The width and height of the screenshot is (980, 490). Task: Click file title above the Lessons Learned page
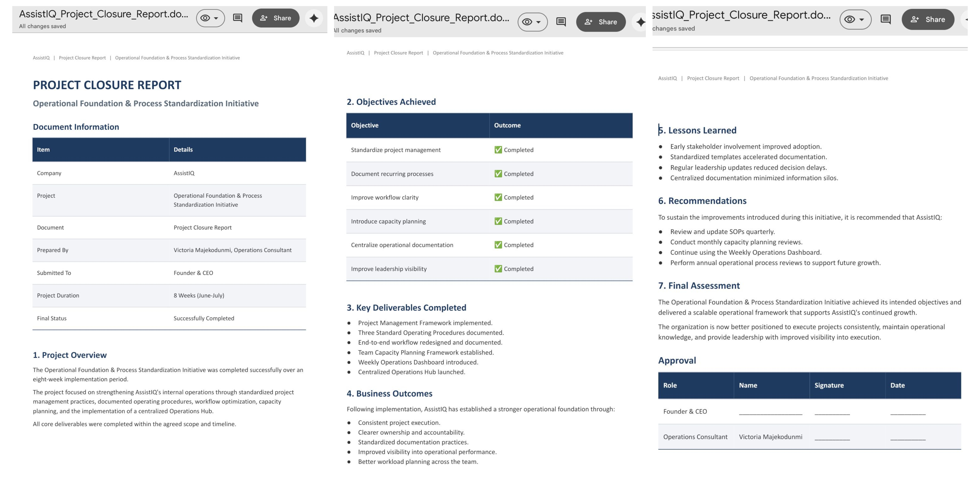point(741,15)
